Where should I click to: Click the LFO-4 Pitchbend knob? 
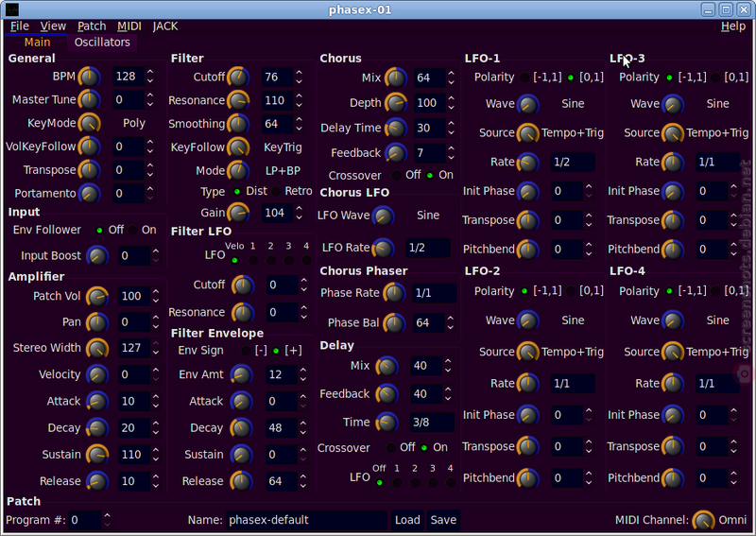pyautogui.click(x=672, y=478)
